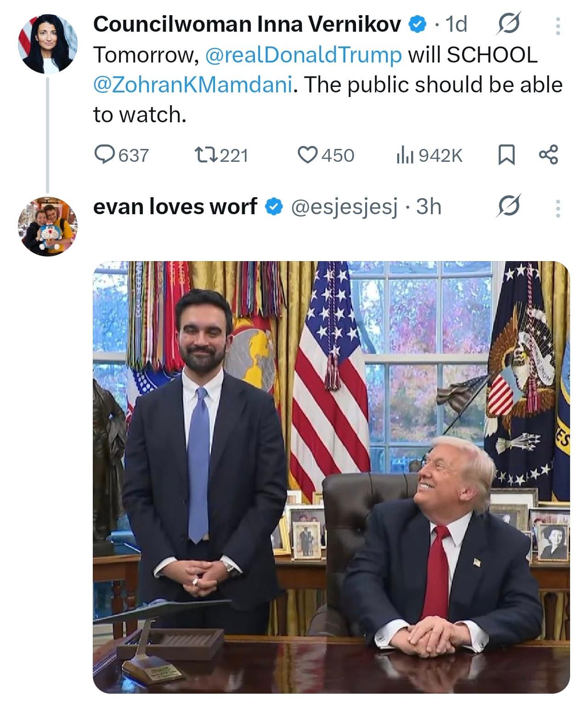Expand the Oval Office photo

[x=331, y=477]
